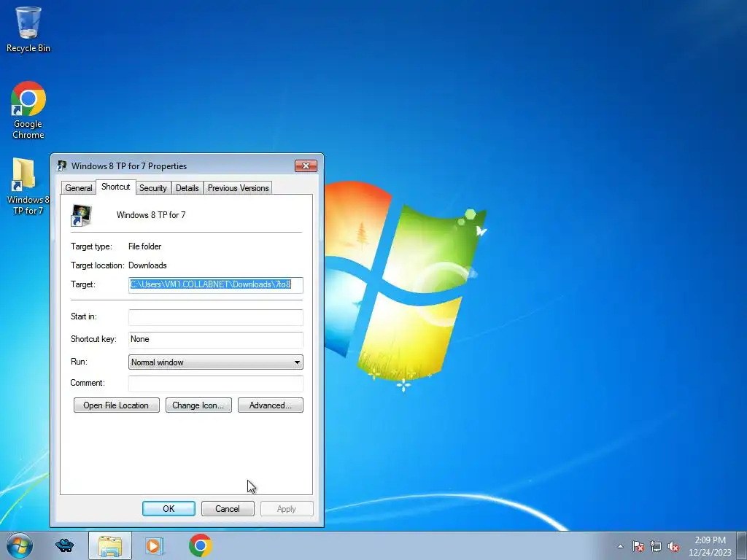Focus the Start in field
The height and width of the screenshot is (560, 747).
[x=216, y=317]
